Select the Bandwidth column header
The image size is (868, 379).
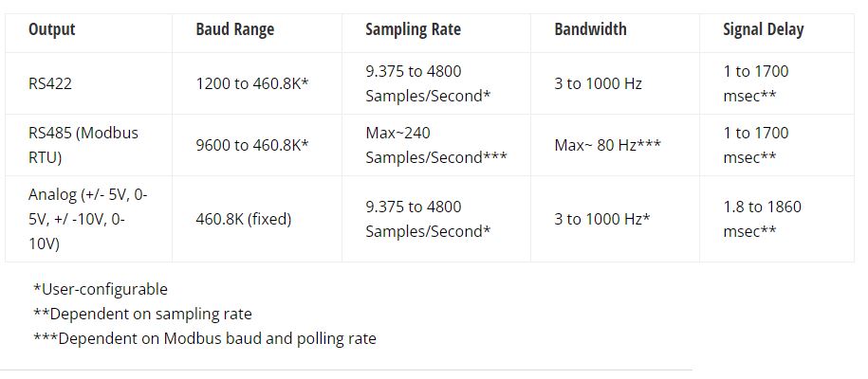click(x=590, y=29)
